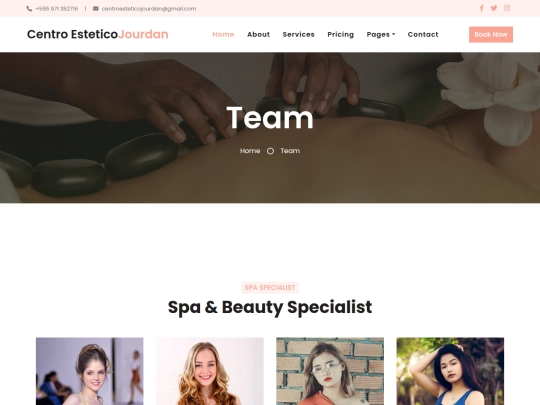This screenshot has height=405, width=540.
Task: Click the phone icon in header
Action: [x=29, y=9]
